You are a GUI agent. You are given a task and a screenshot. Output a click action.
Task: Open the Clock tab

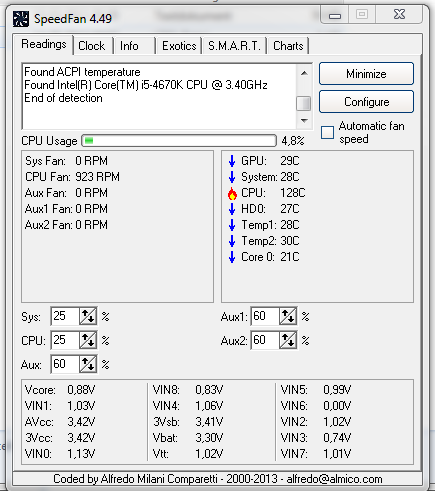(x=92, y=46)
